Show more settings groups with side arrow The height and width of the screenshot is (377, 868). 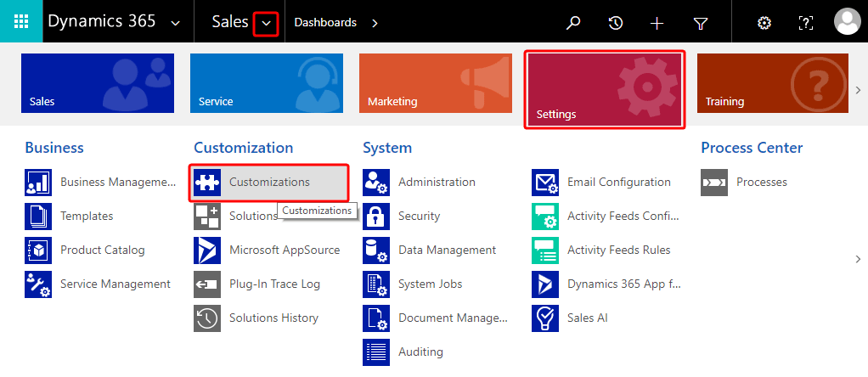pos(858,258)
